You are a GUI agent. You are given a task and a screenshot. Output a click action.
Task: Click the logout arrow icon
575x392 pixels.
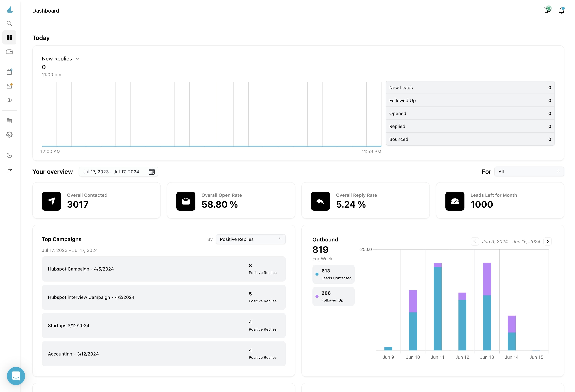tap(9, 170)
